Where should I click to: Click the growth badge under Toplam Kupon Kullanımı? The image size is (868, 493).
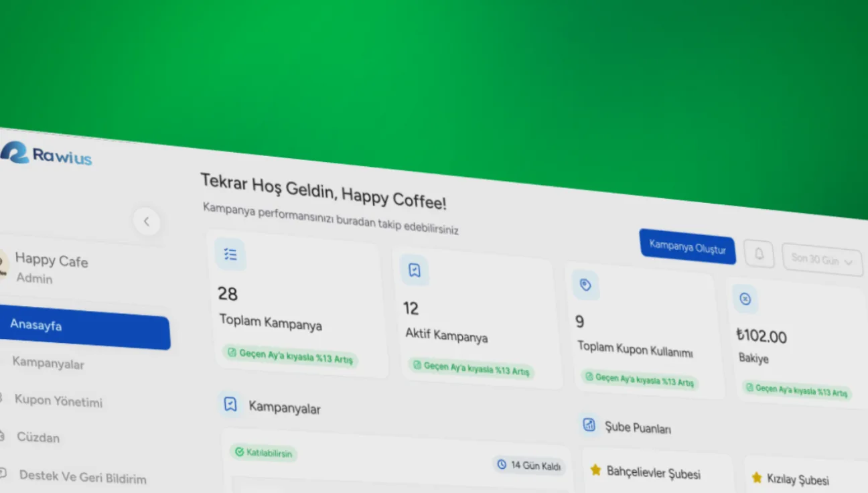click(x=640, y=380)
